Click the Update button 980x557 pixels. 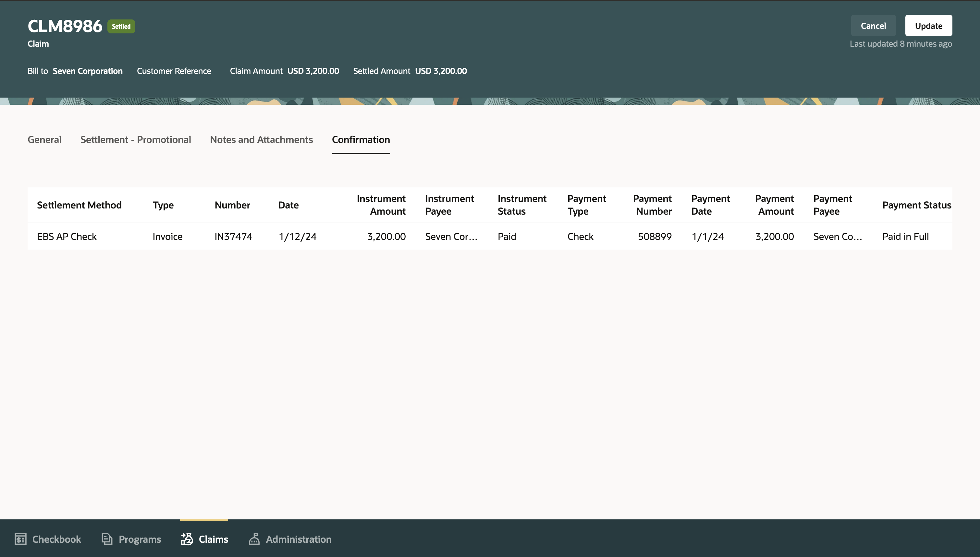(x=929, y=25)
